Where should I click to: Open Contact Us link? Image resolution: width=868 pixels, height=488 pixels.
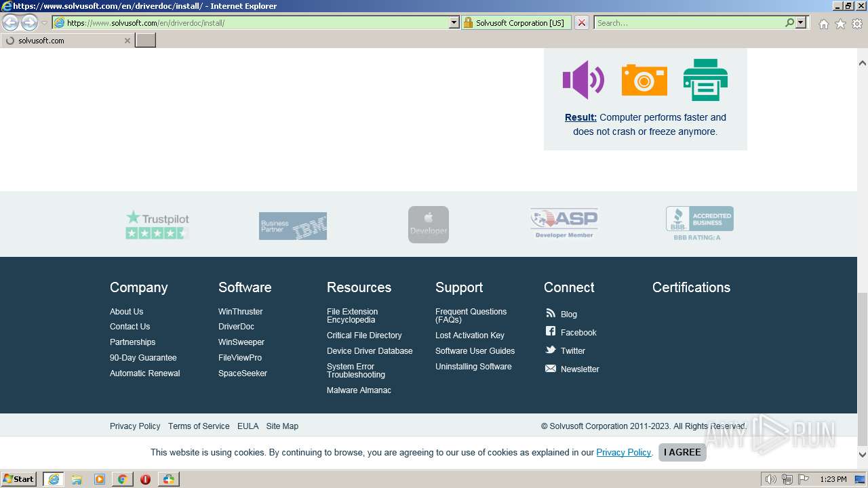click(x=130, y=327)
